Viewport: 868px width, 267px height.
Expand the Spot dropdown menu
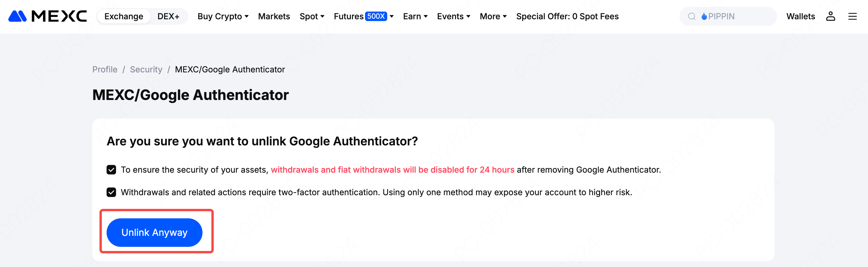[312, 16]
